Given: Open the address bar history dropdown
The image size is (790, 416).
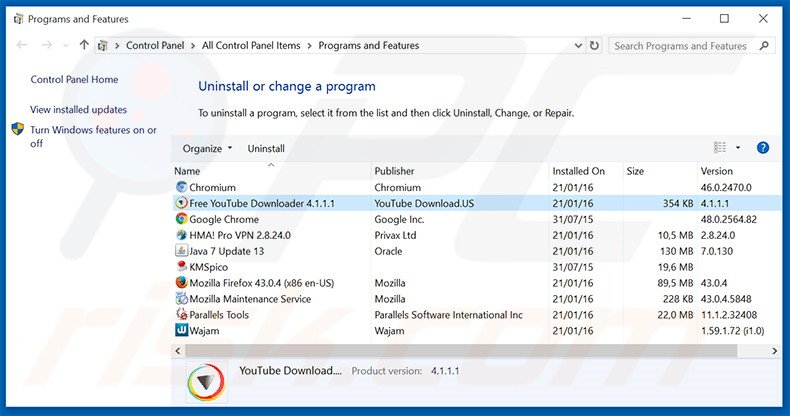Looking at the screenshot, I should coord(578,45).
